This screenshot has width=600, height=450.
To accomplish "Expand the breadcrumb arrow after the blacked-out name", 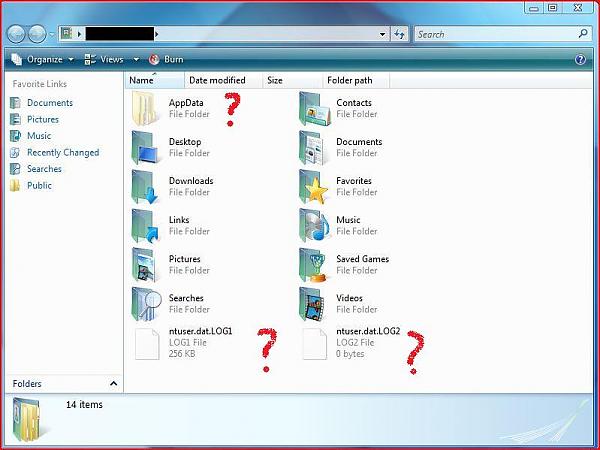I will click(157, 34).
